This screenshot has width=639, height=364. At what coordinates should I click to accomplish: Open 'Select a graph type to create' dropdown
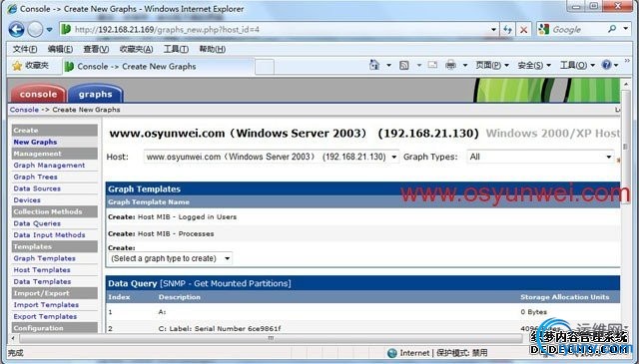coord(171,258)
